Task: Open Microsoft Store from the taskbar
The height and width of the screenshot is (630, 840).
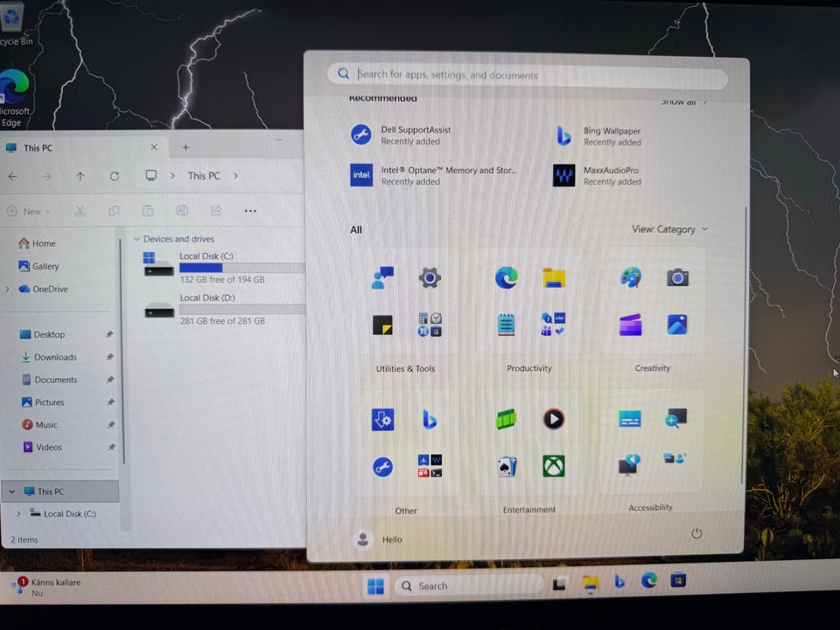Action: coord(678,580)
